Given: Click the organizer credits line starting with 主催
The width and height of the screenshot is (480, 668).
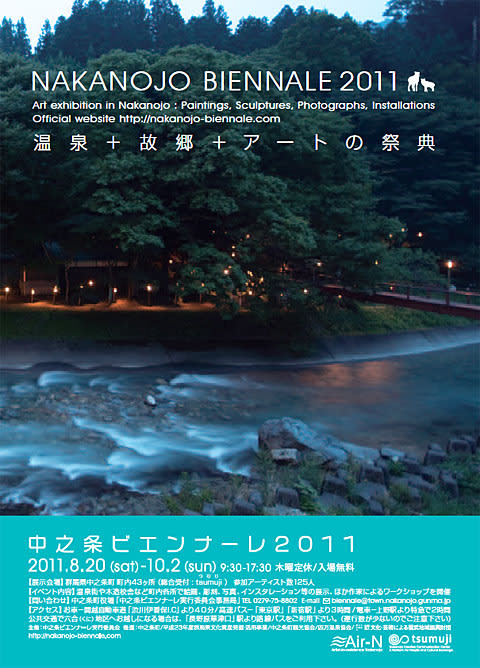Looking at the screenshot, I should pyautogui.click(x=239, y=628).
